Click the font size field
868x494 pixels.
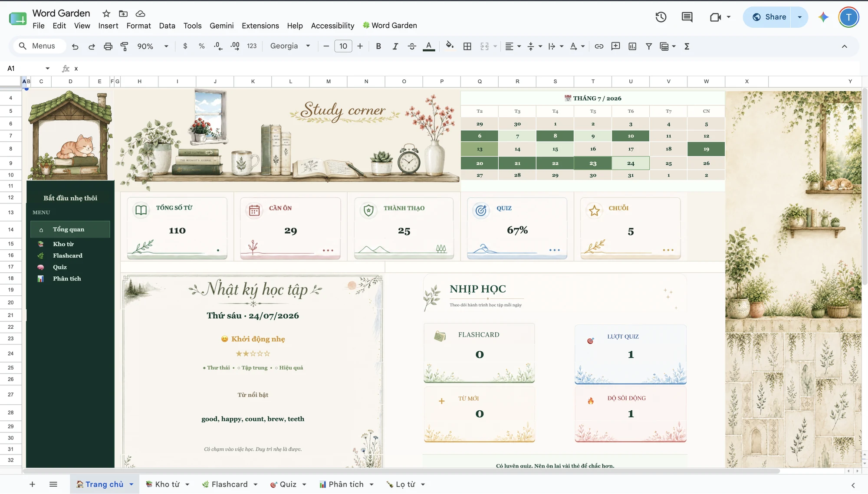[x=343, y=46]
